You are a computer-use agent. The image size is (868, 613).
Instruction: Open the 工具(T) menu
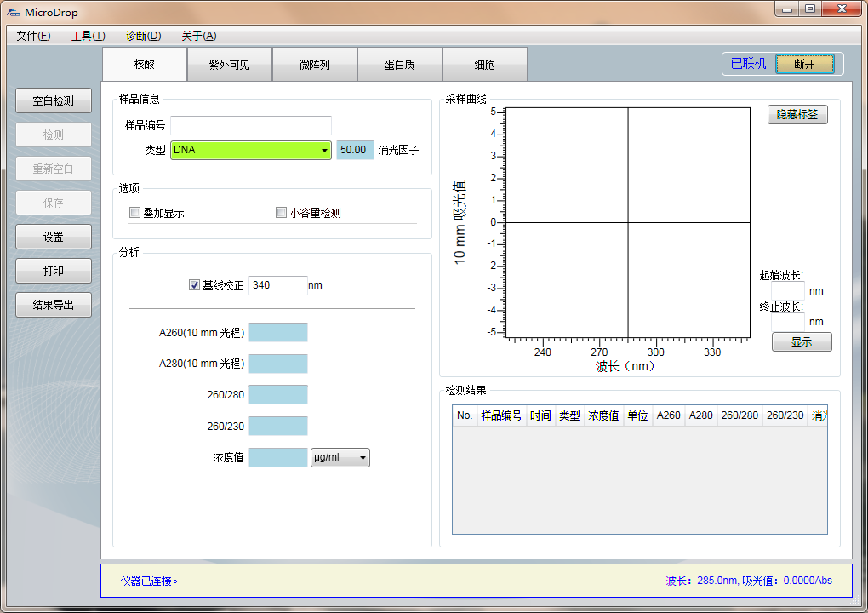(88, 36)
